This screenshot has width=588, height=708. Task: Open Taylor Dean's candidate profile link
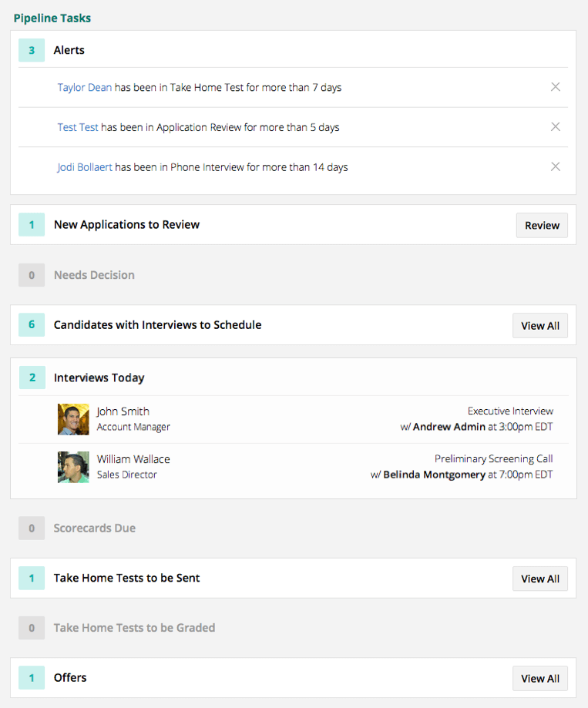pos(85,88)
